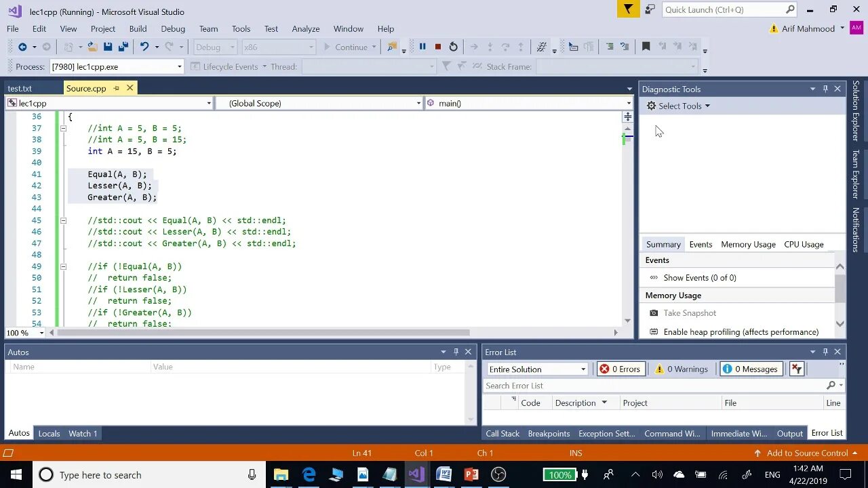
Task: Click the Open File folder icon
Action: (x=92, y=47)
